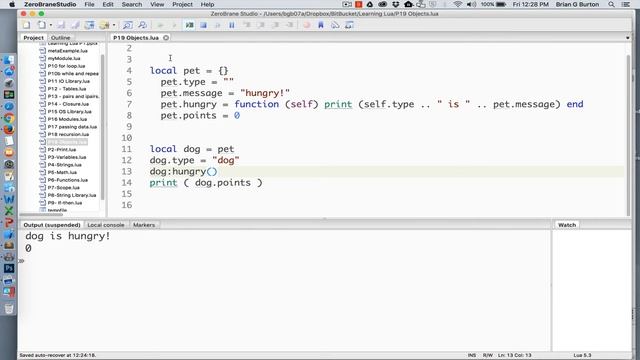
Task: Open the editor tab list dropdown arrow
Action: pyautogui.click(x=627, y=38)
